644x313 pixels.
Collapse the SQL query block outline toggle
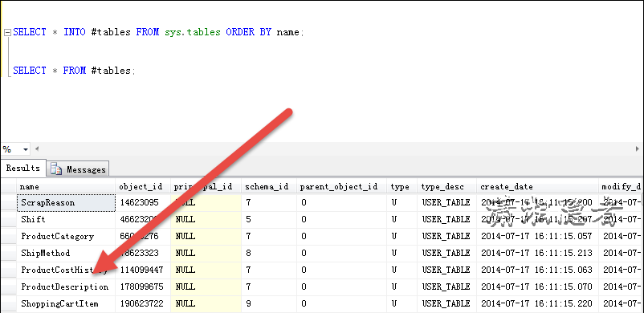pos(7,32)
